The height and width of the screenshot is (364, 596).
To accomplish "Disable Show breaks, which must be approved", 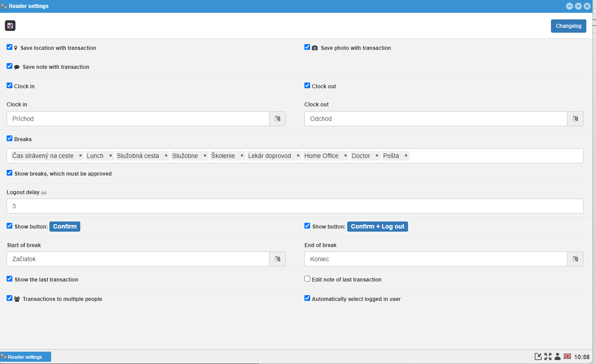I will [x=9, y=173].
